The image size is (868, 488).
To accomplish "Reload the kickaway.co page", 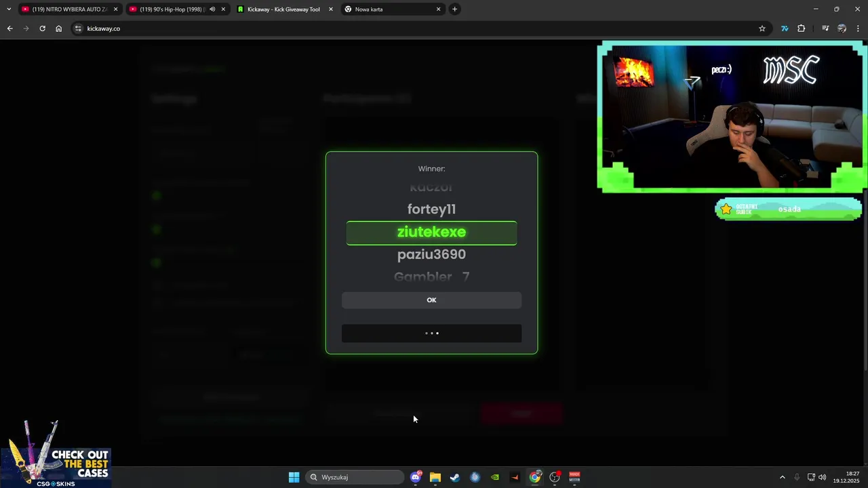I will tap(42, 28).
